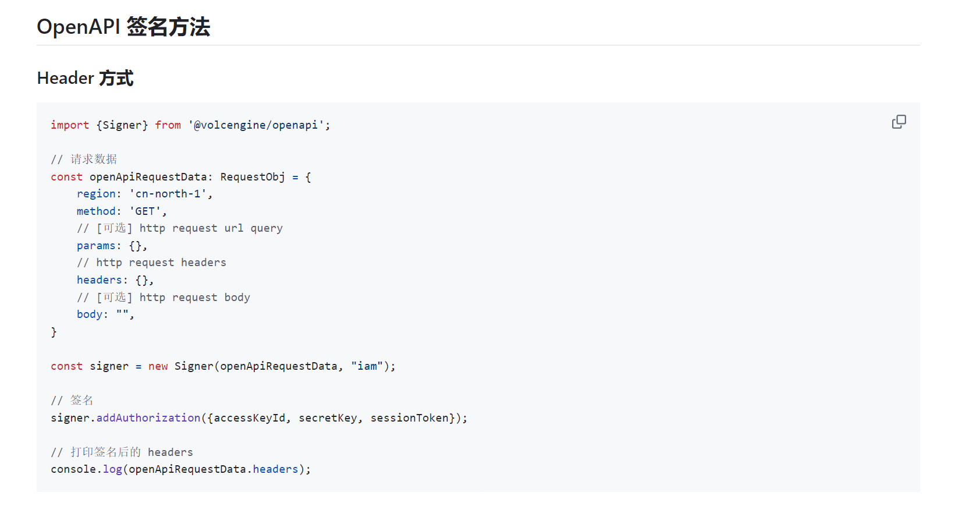Click the "Header 方式" section heading

click(86, 78)
